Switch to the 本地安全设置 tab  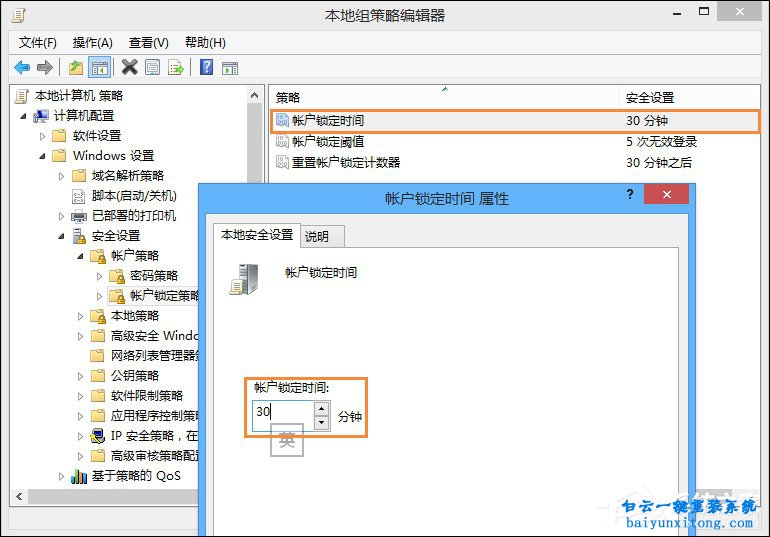(257, 235)
